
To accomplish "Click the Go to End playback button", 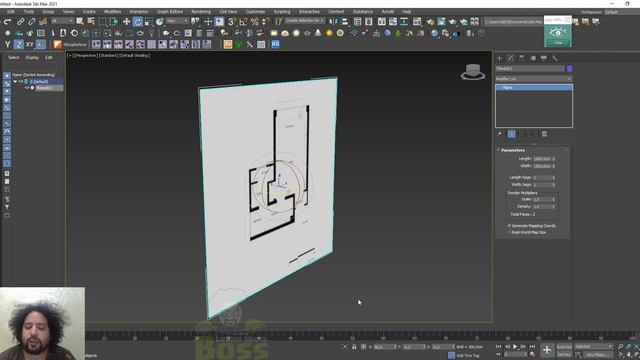I will [532, 347].
